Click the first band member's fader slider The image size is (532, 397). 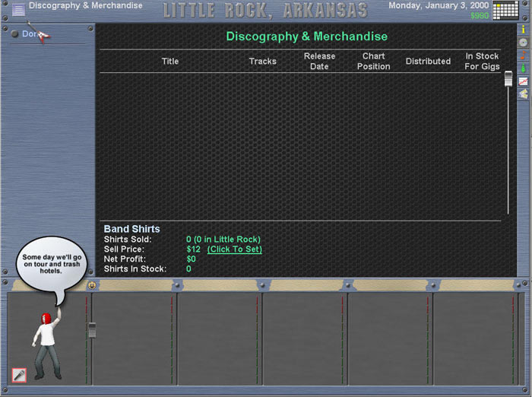click(92, 330)
